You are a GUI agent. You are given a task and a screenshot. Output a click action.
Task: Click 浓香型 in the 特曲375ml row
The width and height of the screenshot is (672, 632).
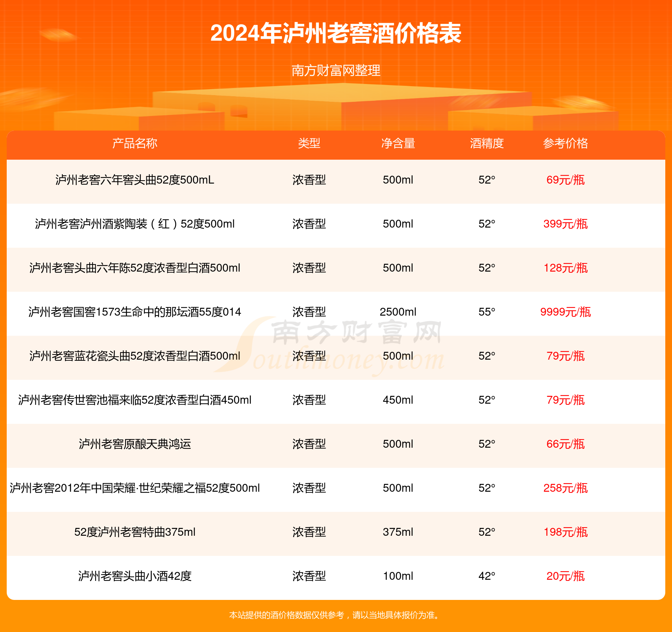[x=309, y=532]
